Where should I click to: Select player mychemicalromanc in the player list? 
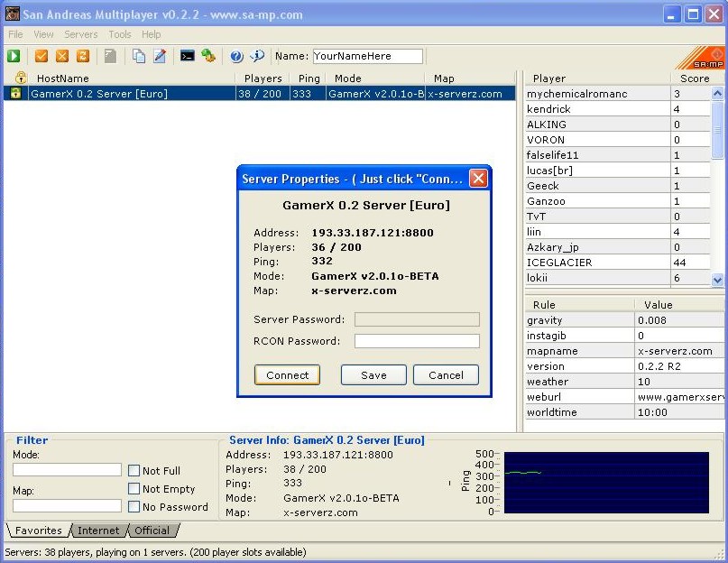[x=618, y=93]
